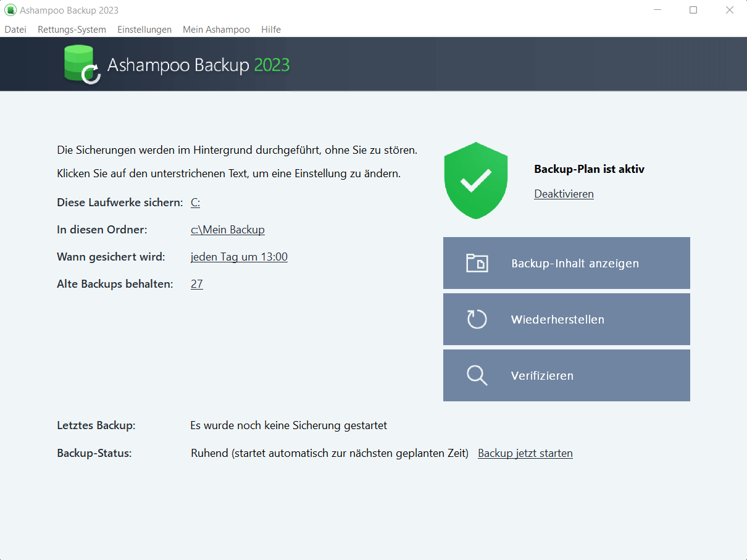Click the green shield checkmark status icon

pos(476,180)
